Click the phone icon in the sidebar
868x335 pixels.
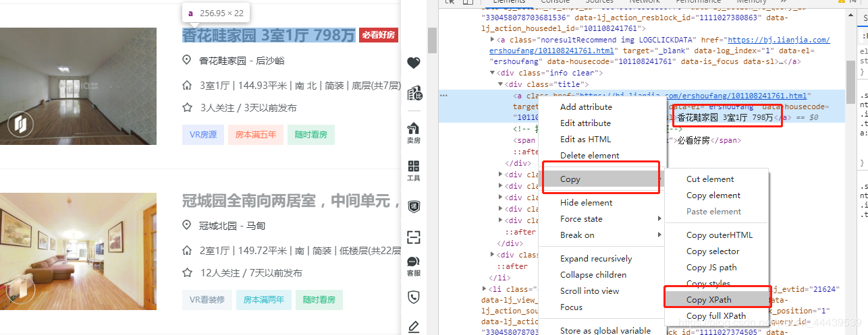point(414,297)
